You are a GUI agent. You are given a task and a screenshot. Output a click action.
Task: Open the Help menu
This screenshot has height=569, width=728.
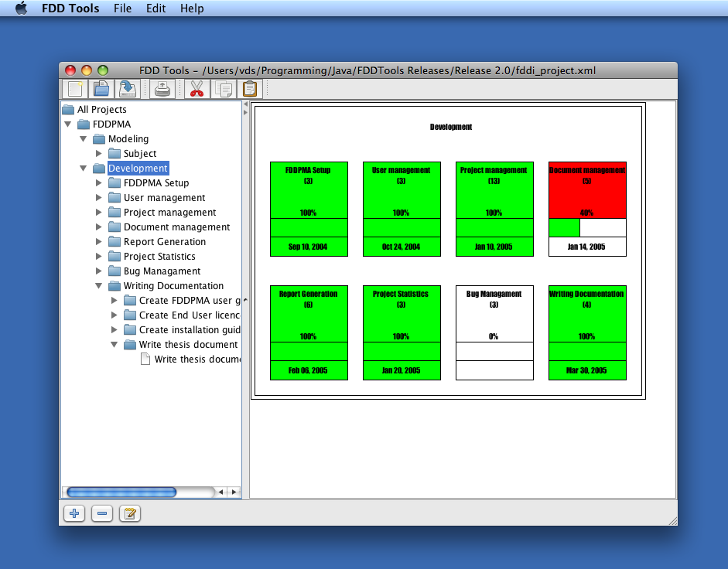(x=192, y=9)
